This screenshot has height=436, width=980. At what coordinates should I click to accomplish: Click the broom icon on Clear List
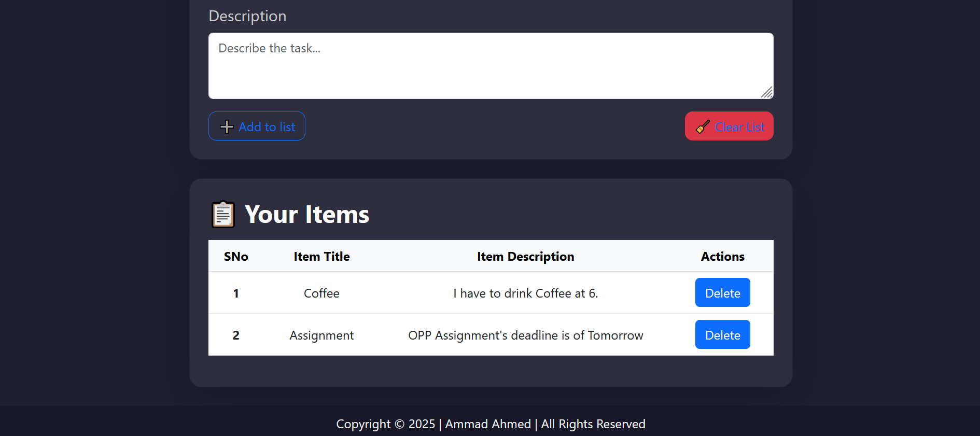pyautogui.click(x=703, y=126)
